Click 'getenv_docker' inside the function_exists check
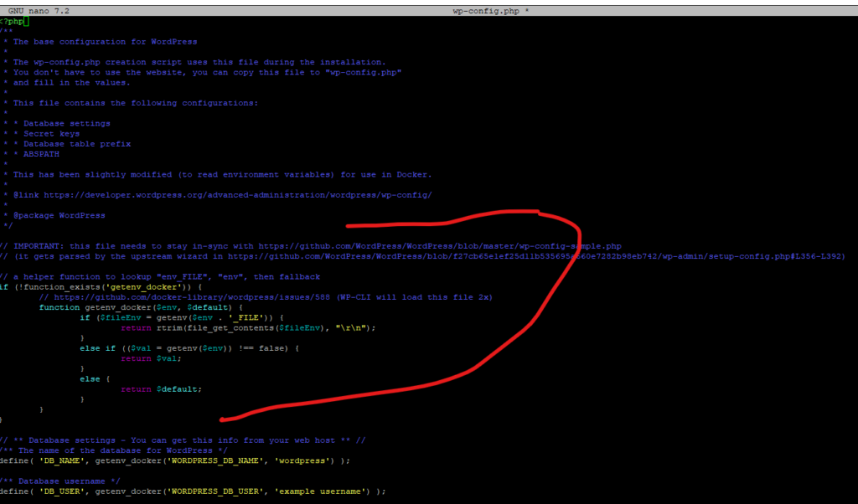The image size is (858, 504). pyautogui.click(x=142, y=287)
